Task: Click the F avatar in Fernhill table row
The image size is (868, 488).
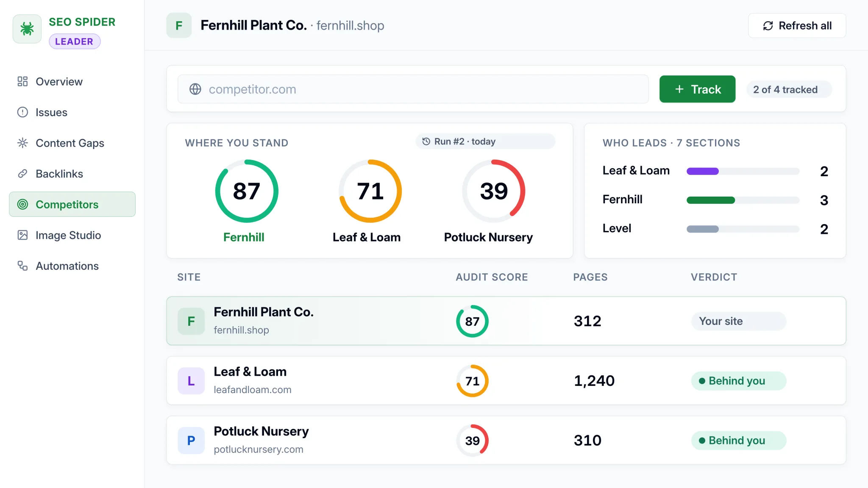Action: pos(191,321)
